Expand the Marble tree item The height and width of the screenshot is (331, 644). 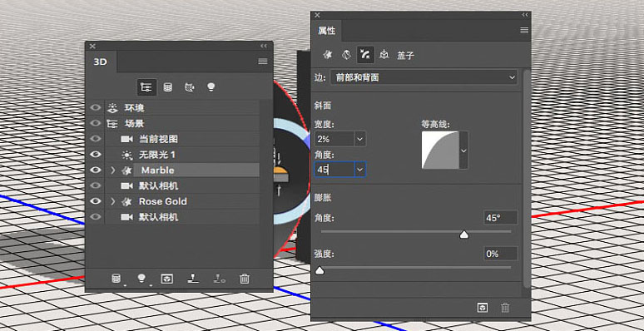113,170
